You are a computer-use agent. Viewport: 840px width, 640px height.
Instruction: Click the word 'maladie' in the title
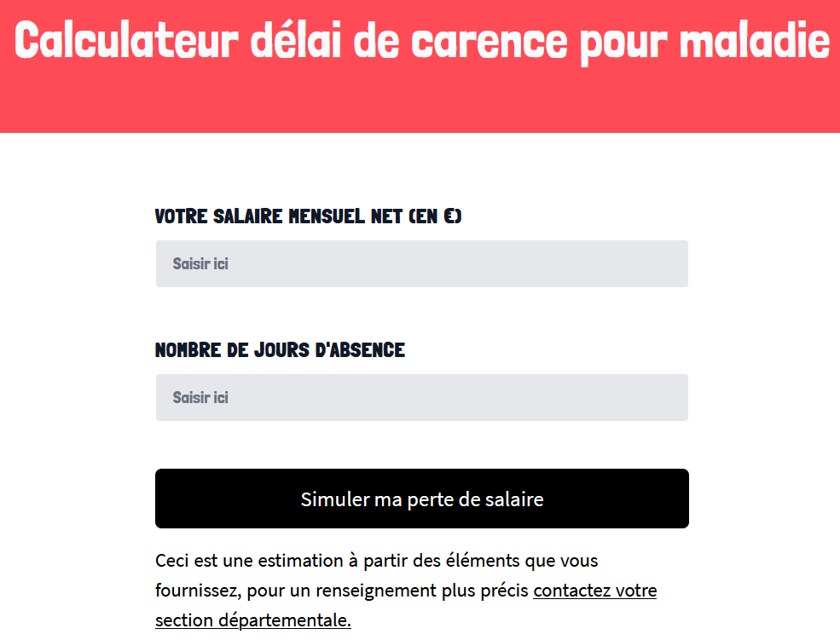755,41
